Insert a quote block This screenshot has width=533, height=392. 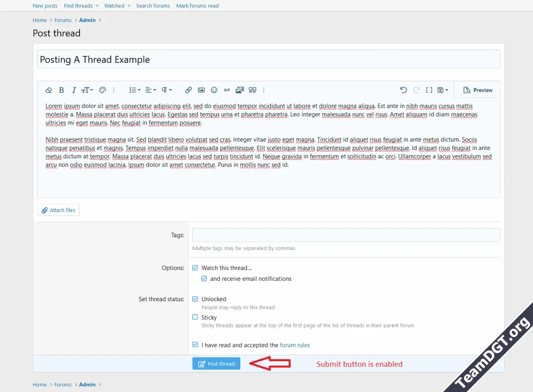point(252,90)
